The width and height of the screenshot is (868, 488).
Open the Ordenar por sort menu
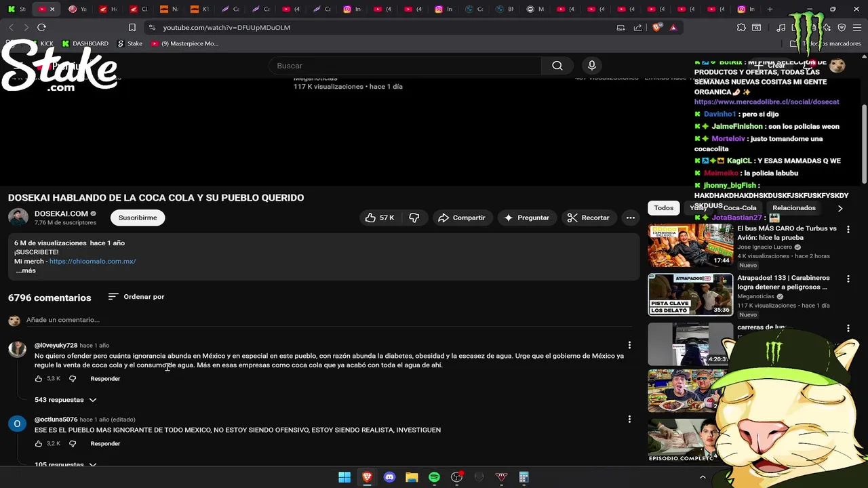click(136, 297)
